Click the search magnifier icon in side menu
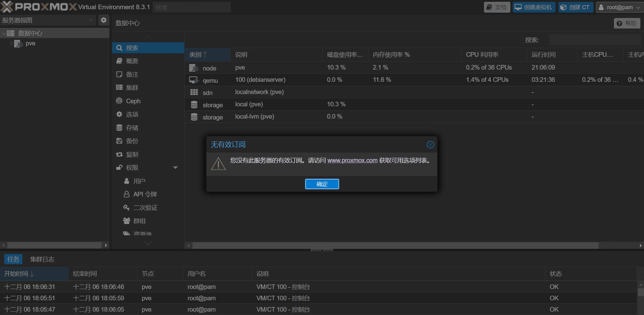The height and width of the screenshot is (315, 644). point(119,48)
